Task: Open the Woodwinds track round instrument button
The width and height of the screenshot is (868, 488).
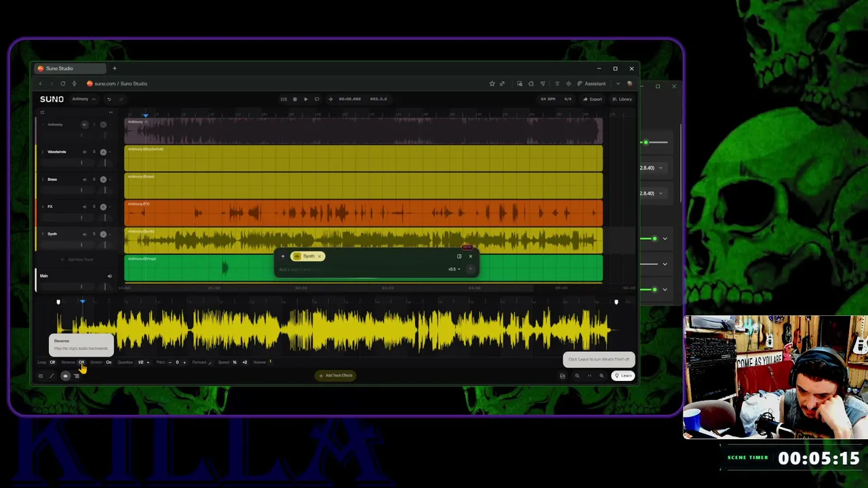Action: coord(103,152)
